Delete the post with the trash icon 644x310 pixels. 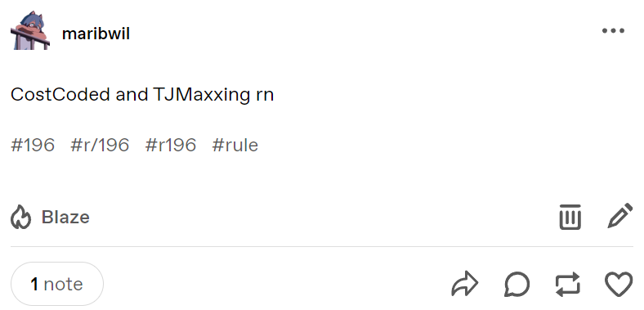pyautogui.click(x=570, y=217)
